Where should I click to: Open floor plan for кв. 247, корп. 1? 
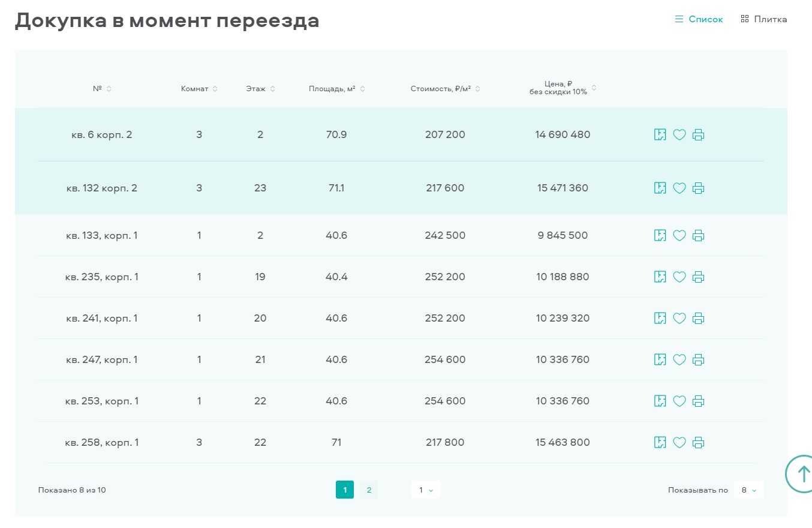pyautogui.click(x=660, y=359)
